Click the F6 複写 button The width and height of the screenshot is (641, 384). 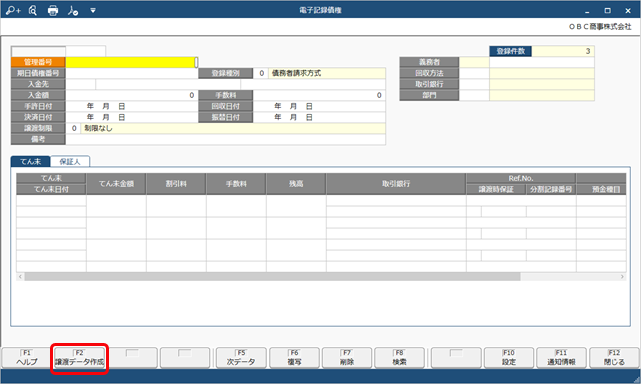click(x=294, y=358)
